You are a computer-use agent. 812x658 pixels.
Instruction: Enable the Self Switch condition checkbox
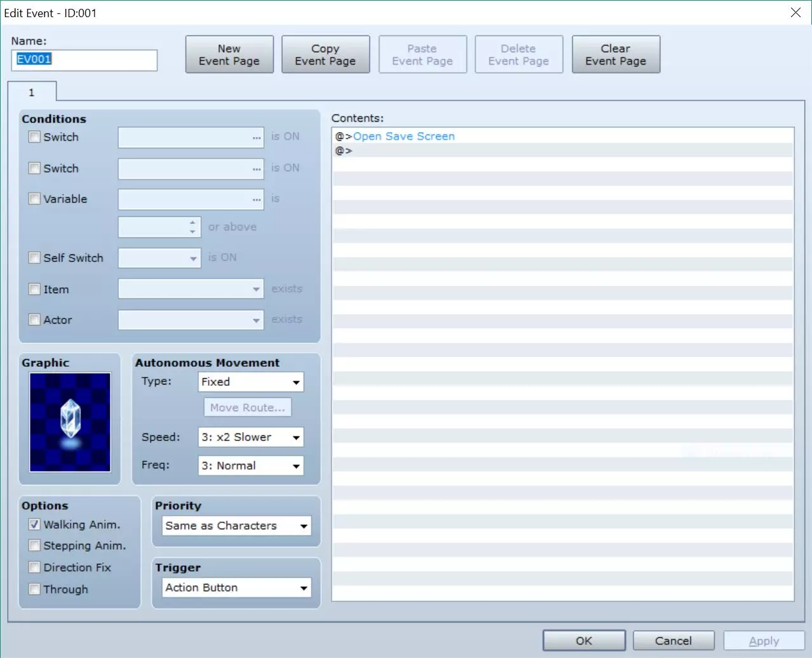(34, 258)
